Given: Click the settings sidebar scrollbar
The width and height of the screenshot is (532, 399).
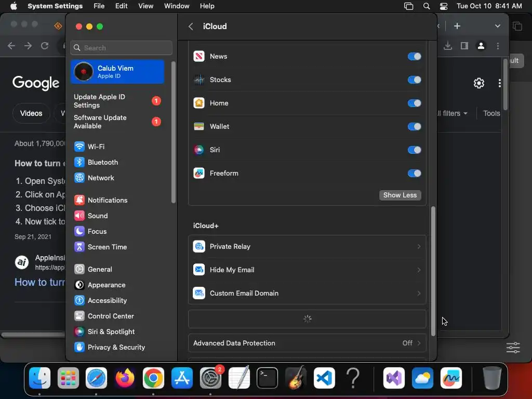Looking at the screenshot, I should (x=174, y=132).
